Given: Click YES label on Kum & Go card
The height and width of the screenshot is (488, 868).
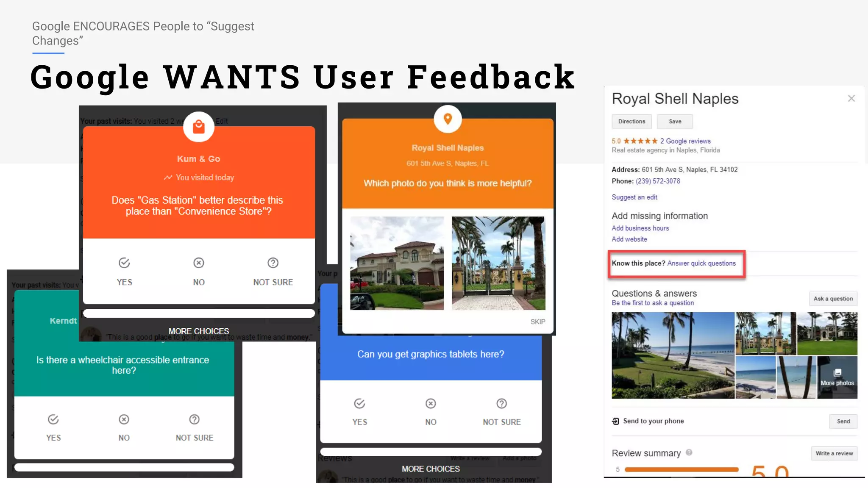Looking at the screenshot, I should (125, 282).
